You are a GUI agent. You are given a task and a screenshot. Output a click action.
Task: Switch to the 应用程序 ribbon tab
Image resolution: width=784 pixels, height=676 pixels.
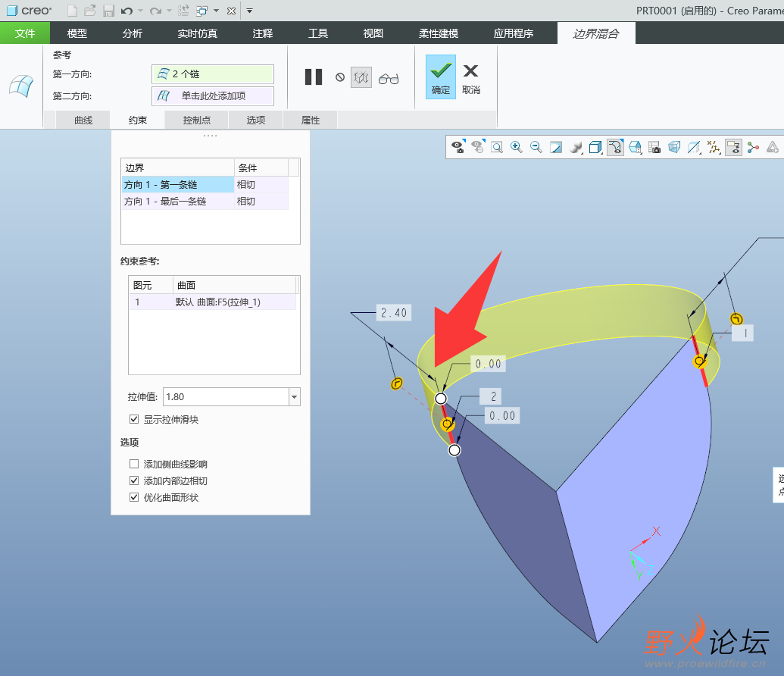click(x=514, y=33)
